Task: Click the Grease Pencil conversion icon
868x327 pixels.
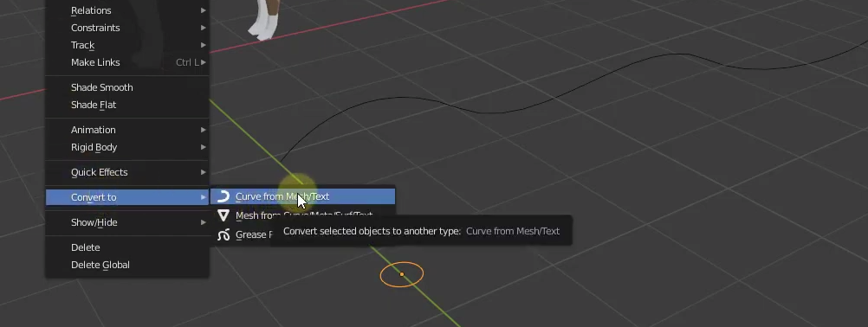Action: [x=223, y=234]
